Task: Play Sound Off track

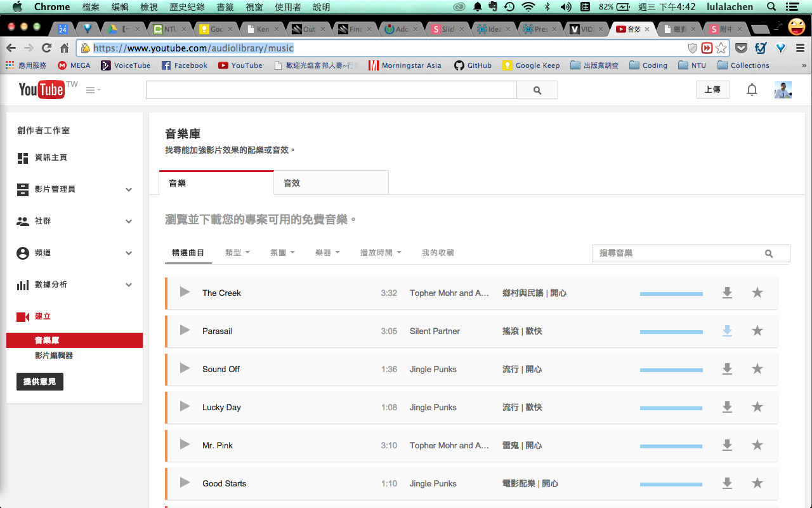Action: coord(185,368)
